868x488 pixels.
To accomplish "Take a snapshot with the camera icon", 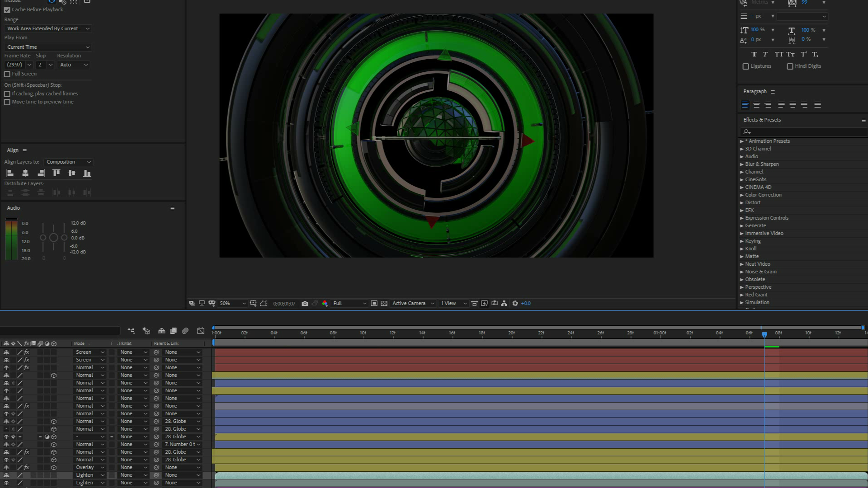I will (x=305, y=304).
